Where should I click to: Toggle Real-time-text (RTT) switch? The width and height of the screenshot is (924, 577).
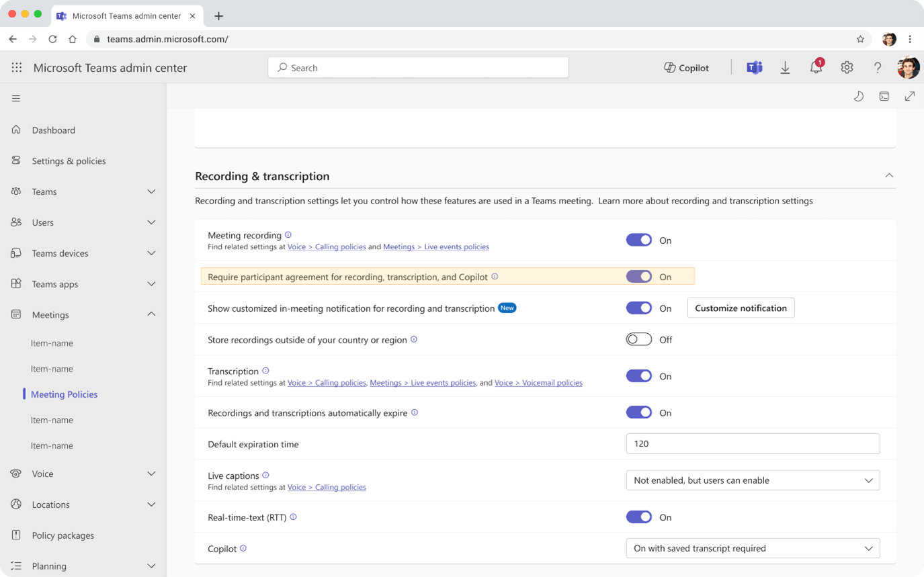click(639, 517)
